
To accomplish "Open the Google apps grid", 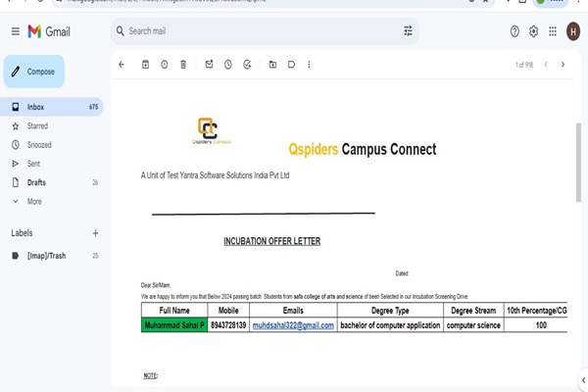I will pyautogui.click(x=553, y=31).
